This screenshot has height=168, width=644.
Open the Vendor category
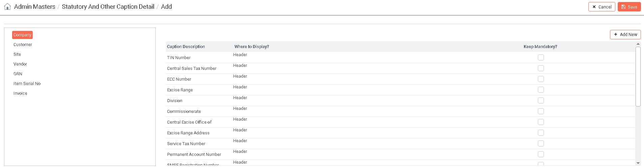(x=20, y=64)
